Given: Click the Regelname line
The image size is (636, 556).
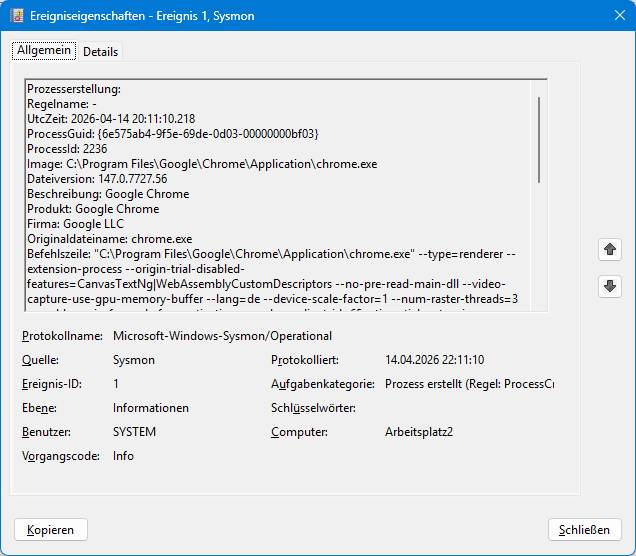Looking at the screenshot, I should [x=62, y=104].
